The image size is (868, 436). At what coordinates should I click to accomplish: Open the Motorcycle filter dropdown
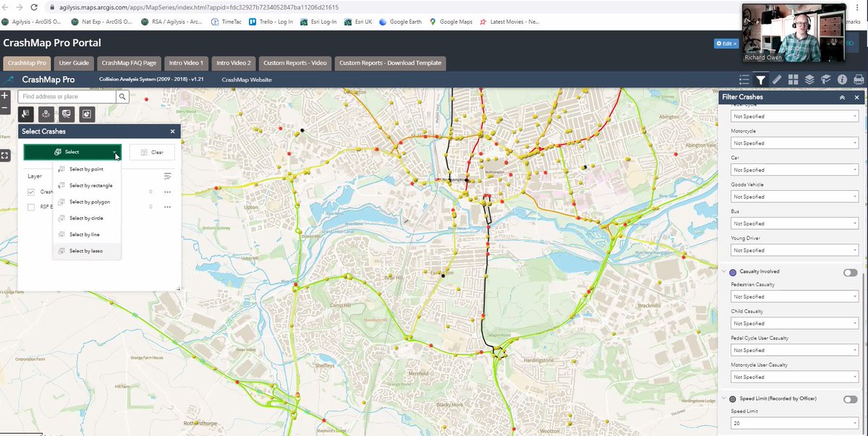[x=794, y=143]
